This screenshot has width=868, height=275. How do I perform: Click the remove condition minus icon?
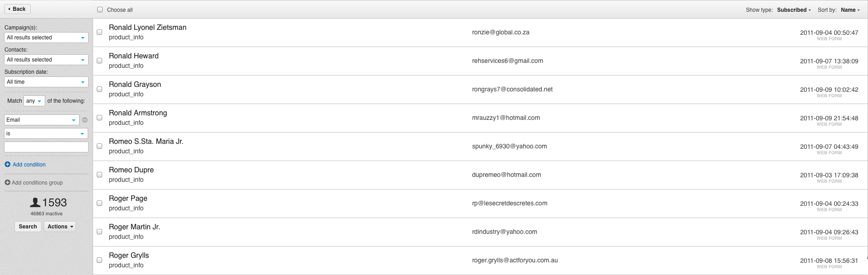tap(85, 120)
